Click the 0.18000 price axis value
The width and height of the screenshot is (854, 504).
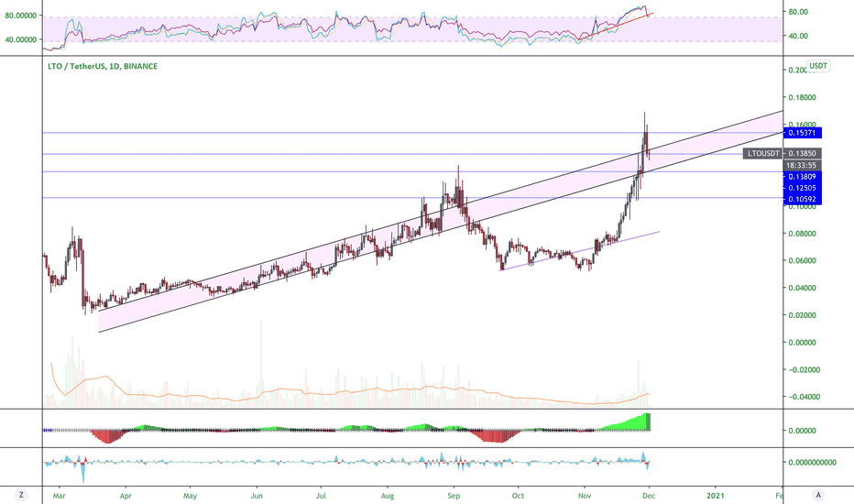tap(803, 97)
